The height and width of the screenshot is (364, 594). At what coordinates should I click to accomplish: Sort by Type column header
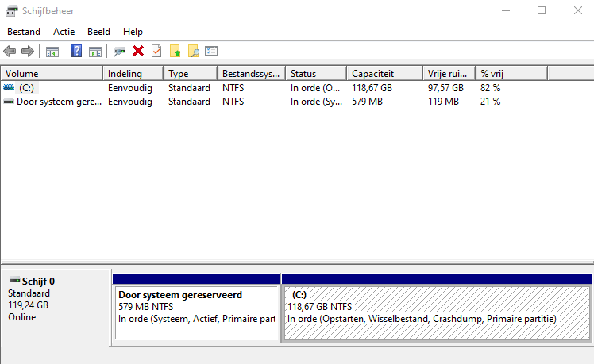[x=190, y=74]
